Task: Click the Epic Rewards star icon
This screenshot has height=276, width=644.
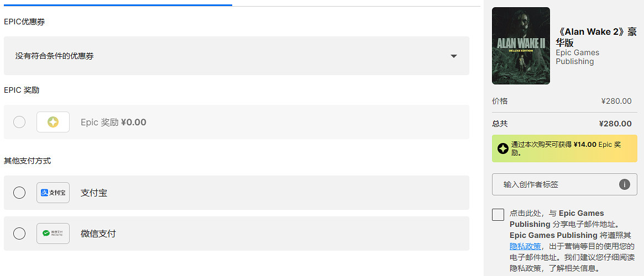Action: 53,122
